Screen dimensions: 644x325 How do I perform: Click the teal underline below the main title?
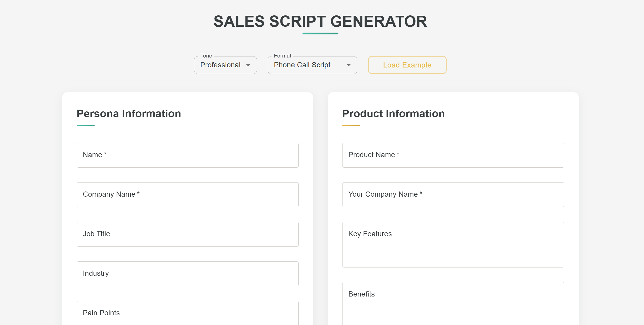pos(320,33)
